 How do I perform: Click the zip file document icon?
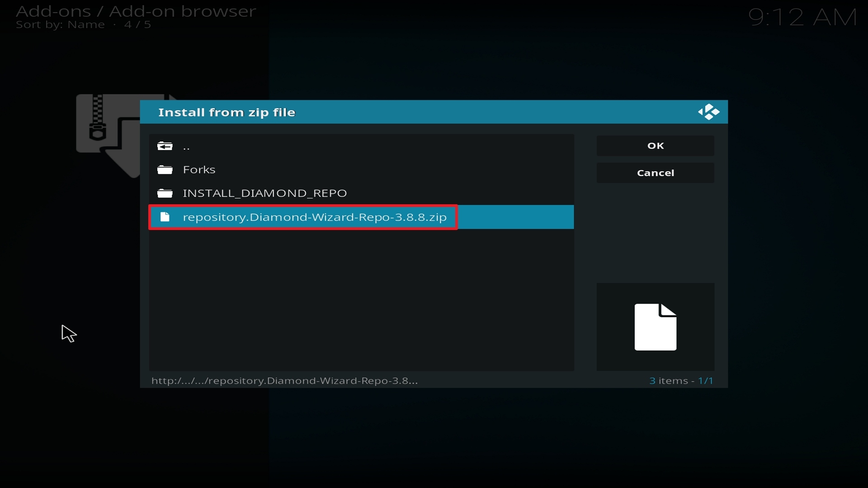[x=165, y=217]
